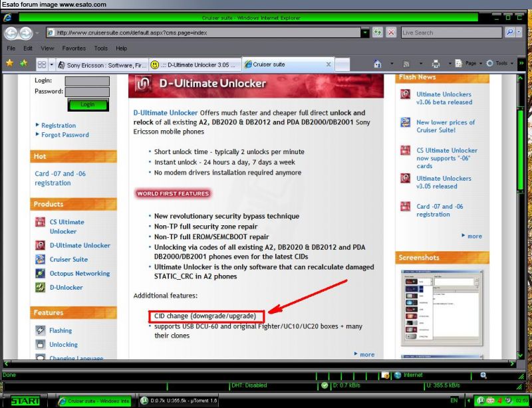Viewport: 532px width, 408px height.
Task: Open the Favorites menu
Action: (74, 49)
